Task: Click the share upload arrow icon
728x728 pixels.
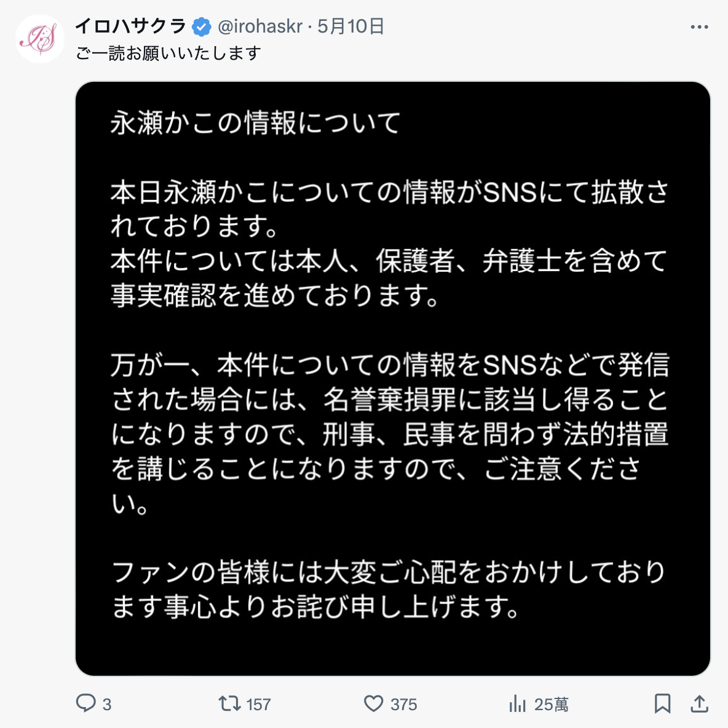Action: pyautogui.click(x=699, y=703)
